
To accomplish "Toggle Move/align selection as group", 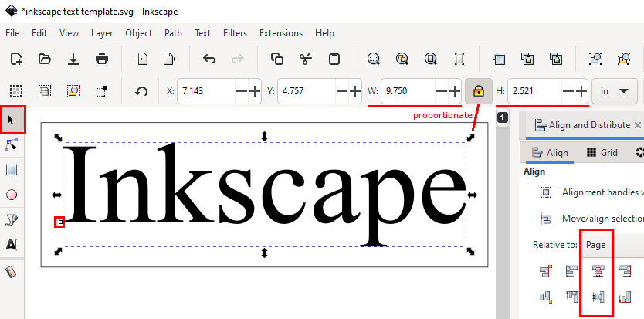I will click(x=546, y=219).
